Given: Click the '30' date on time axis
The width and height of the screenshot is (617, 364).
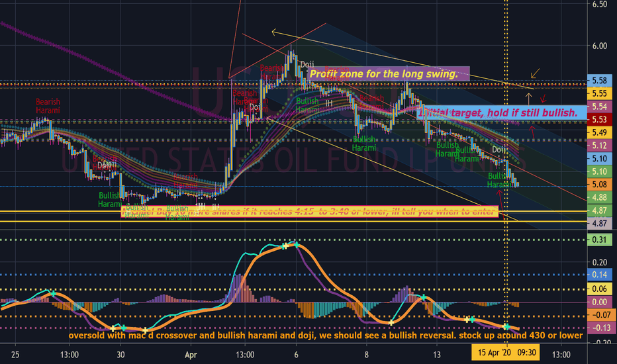Looking at the screenshot, I should pyautogui.click(x=120, y=355).
